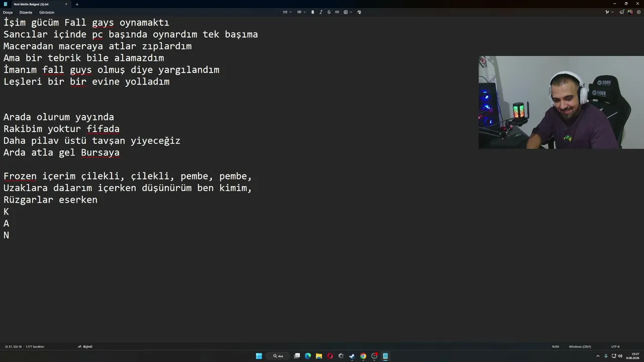Click the line "İşim gücüm Fall gays oynamaktı"

coord(87,23)
